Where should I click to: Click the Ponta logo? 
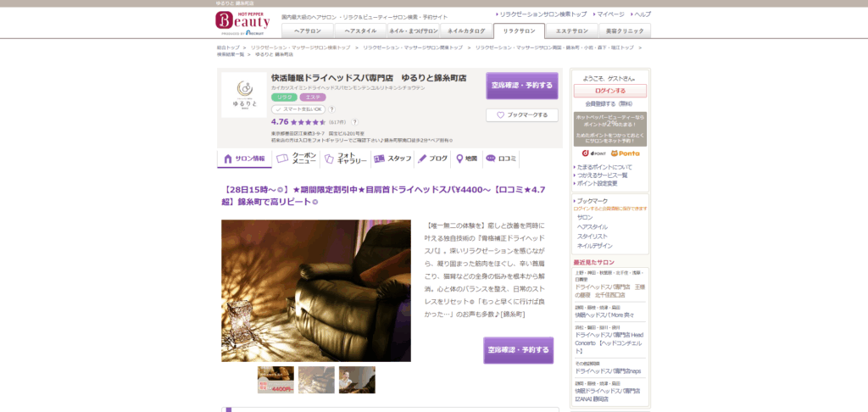click(x=626, y=153)
